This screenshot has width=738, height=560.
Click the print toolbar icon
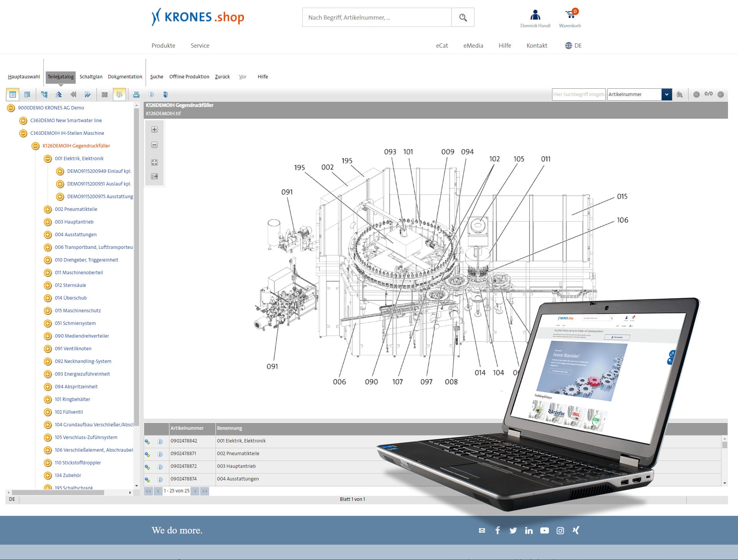(x=136, y=94)
